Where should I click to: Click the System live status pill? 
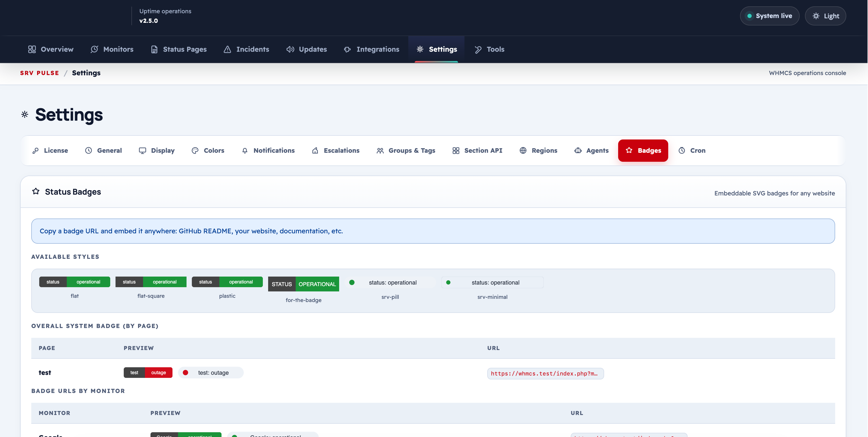[770, 16]
